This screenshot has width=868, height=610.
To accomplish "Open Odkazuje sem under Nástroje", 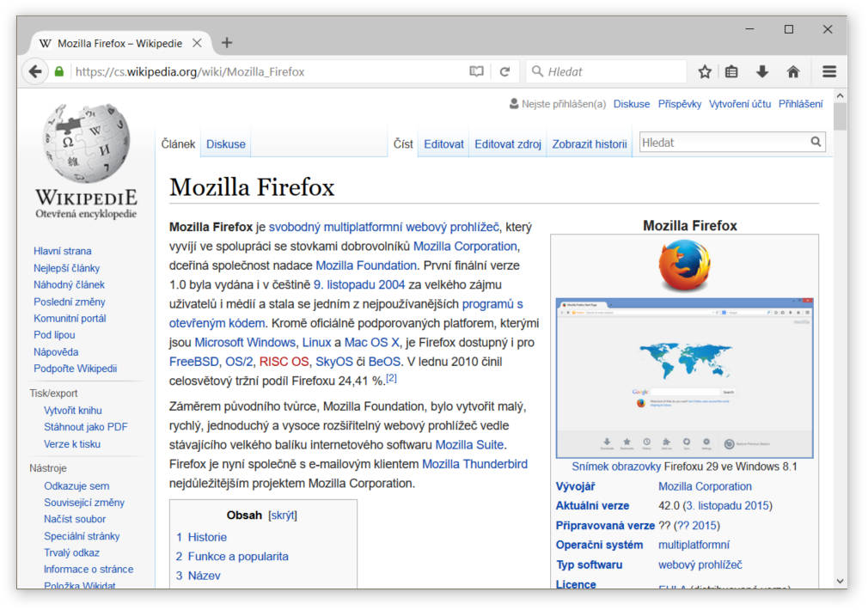I will (x=77, y=486).
